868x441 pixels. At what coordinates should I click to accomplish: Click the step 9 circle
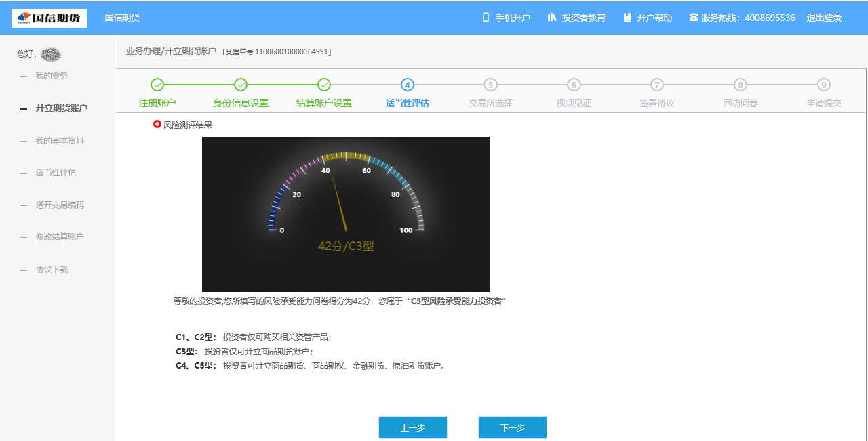click(x=824, y=85)
